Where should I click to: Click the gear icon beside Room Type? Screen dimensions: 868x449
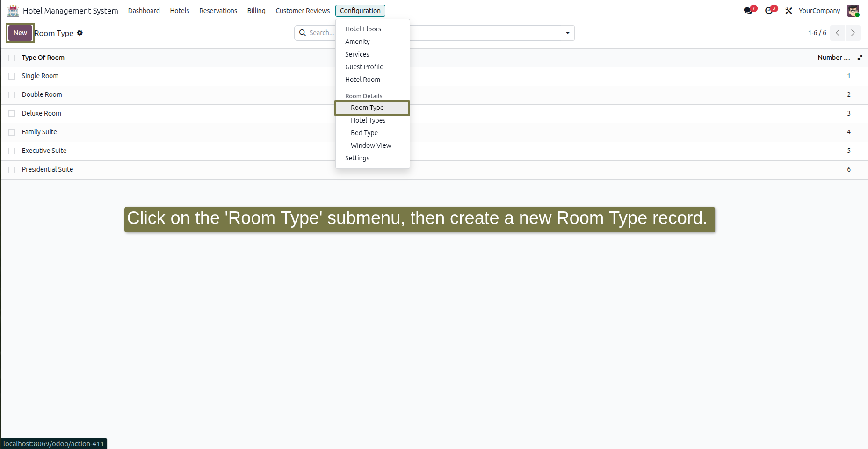80,33
